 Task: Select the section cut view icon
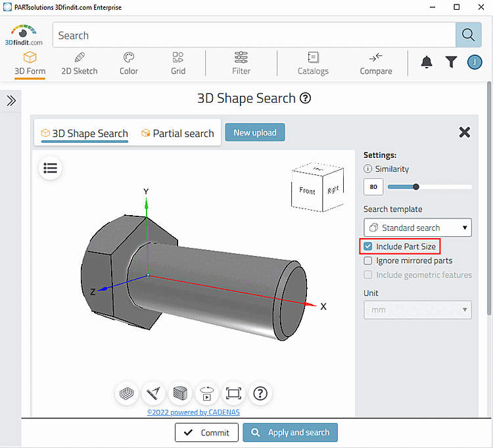click(x=180, y=393)
